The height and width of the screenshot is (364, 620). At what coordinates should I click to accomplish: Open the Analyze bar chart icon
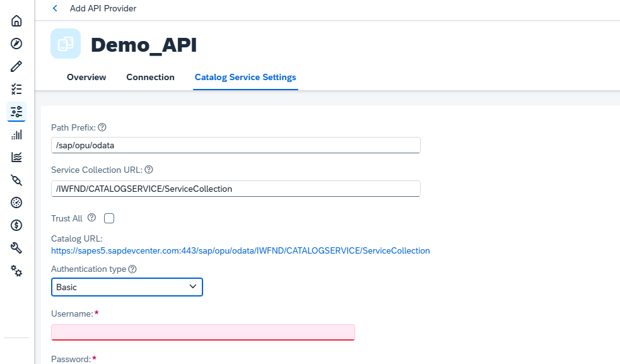pyautogui.click(x=16, y=134)
